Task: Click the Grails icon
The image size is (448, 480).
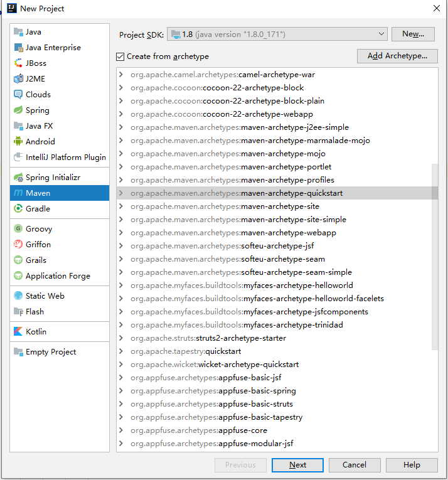Action: coord(18,260)
